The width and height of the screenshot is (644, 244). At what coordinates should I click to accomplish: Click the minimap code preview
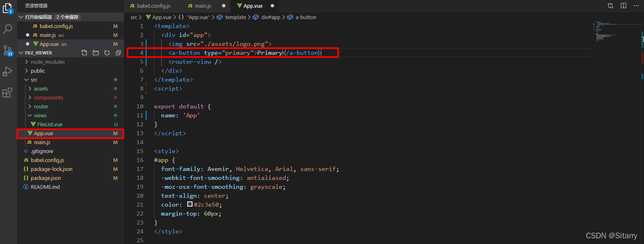pyautogui.click(x=616, y=31)
